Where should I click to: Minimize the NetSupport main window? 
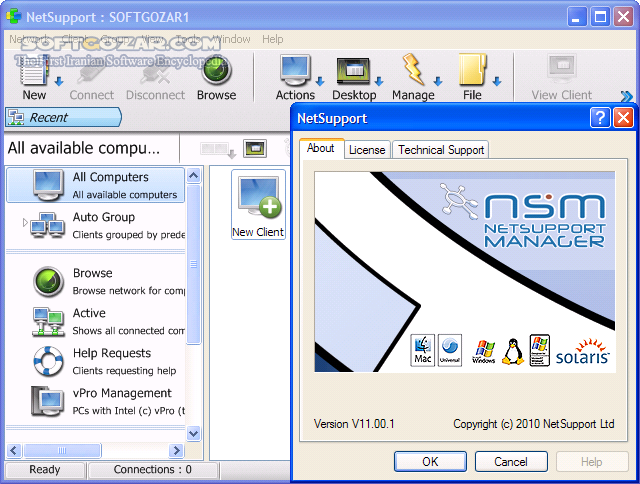coord(577,17)
